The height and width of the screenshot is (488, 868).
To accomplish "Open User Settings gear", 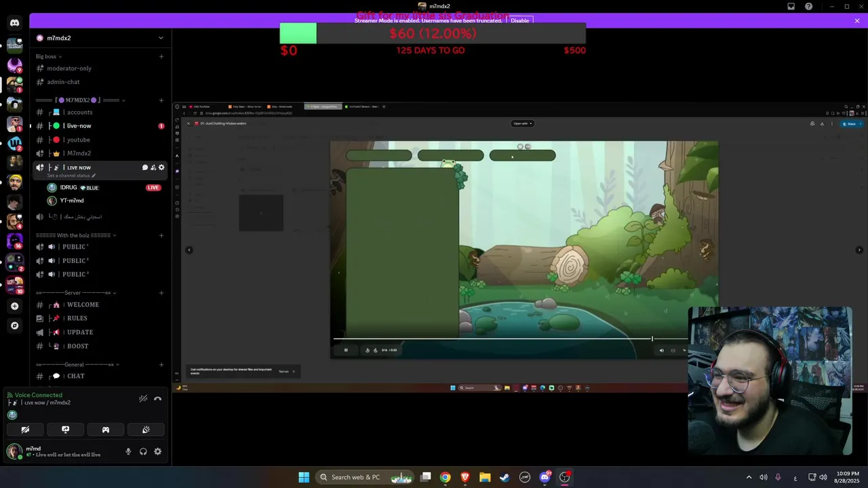I will point(158,451).
